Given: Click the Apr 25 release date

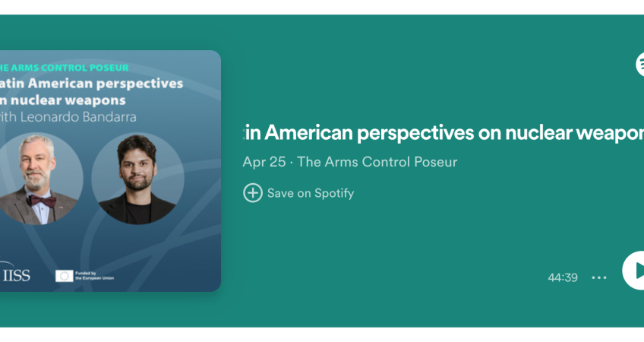Looking at the screenshot, I should tap(264, 162).
